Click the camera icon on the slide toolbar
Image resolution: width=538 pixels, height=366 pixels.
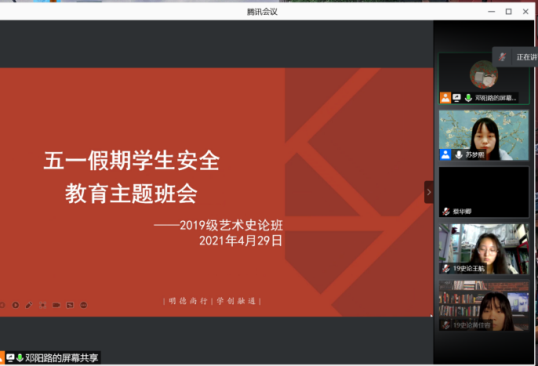56,305
